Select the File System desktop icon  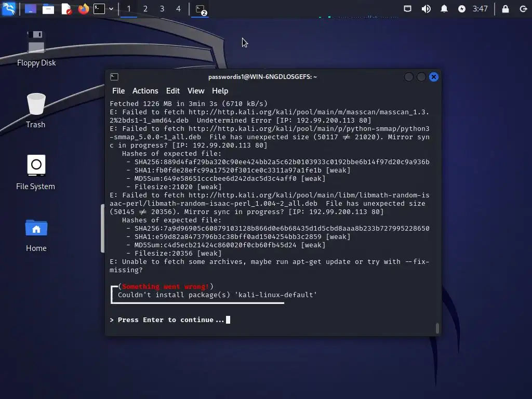coord(36,172)
